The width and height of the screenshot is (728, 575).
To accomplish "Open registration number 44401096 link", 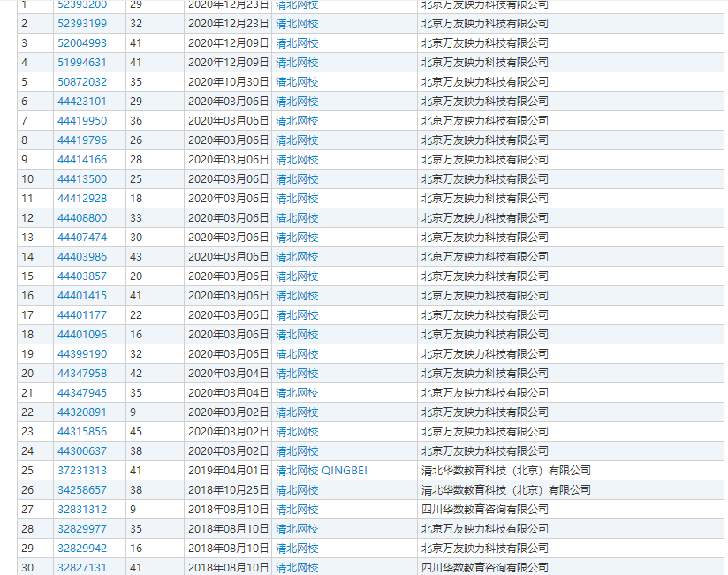I will [x=82, y=335].
